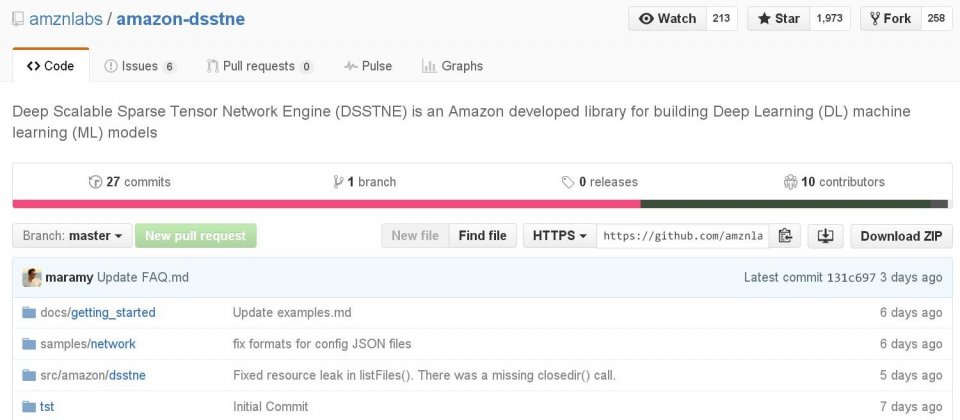The height and width of the screenshot is (420, 960).
Task: Click the fork icon in Fork button
Action: (876, 18)
